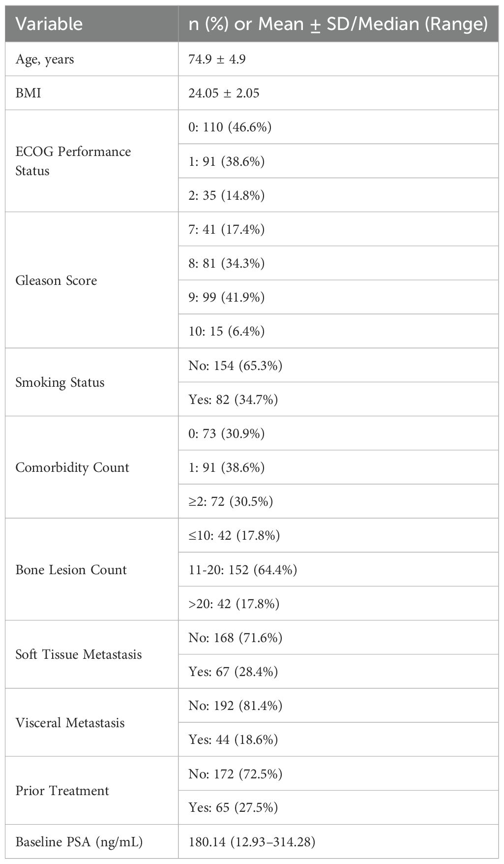Select the BMI row label
This screenshot has height=864, width=504.
coord(29,93)
